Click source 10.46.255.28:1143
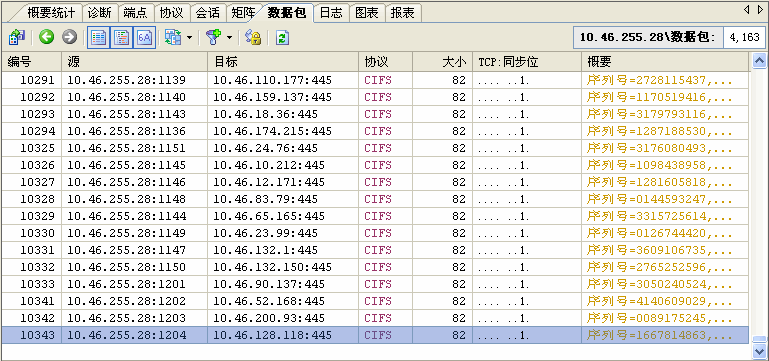 (127, 114)
